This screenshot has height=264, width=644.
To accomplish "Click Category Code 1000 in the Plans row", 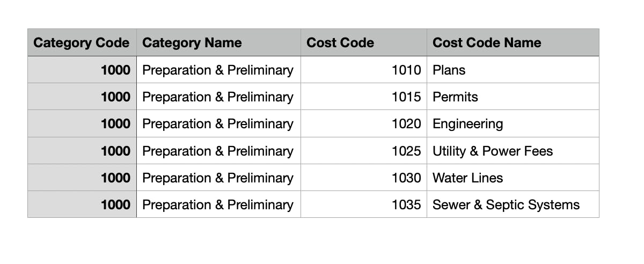I will point(115,70).
